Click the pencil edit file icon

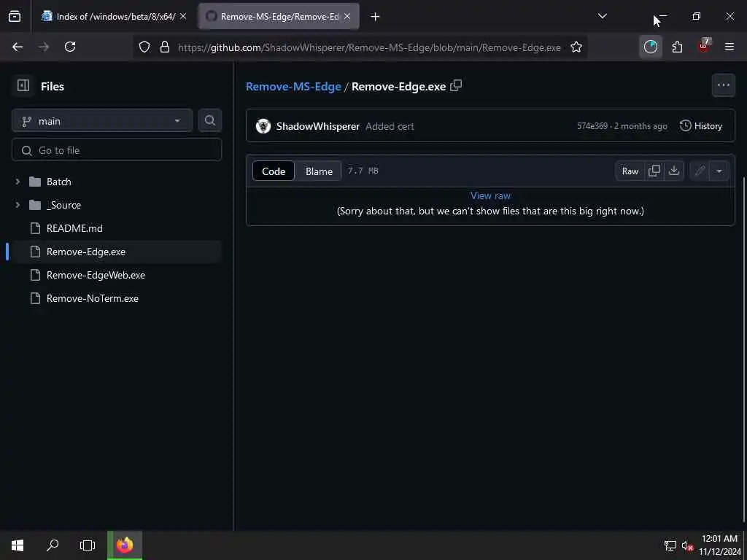[x=700, y=171]
